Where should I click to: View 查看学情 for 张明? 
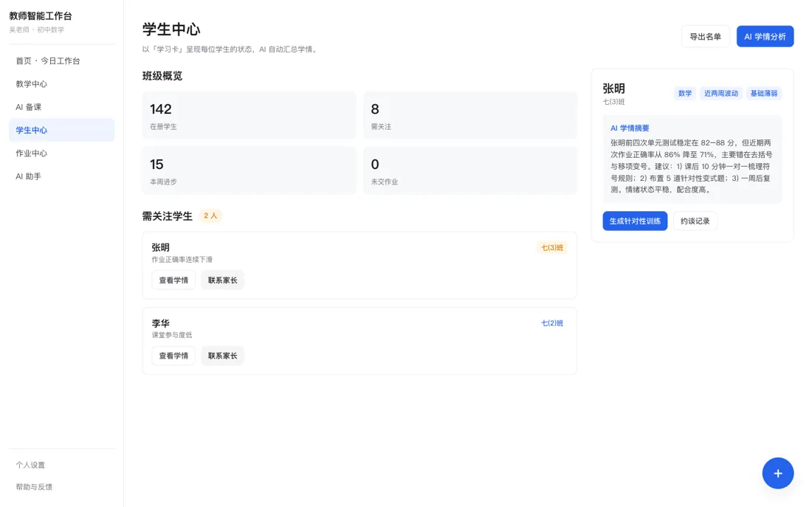click(x=173, y=280)
